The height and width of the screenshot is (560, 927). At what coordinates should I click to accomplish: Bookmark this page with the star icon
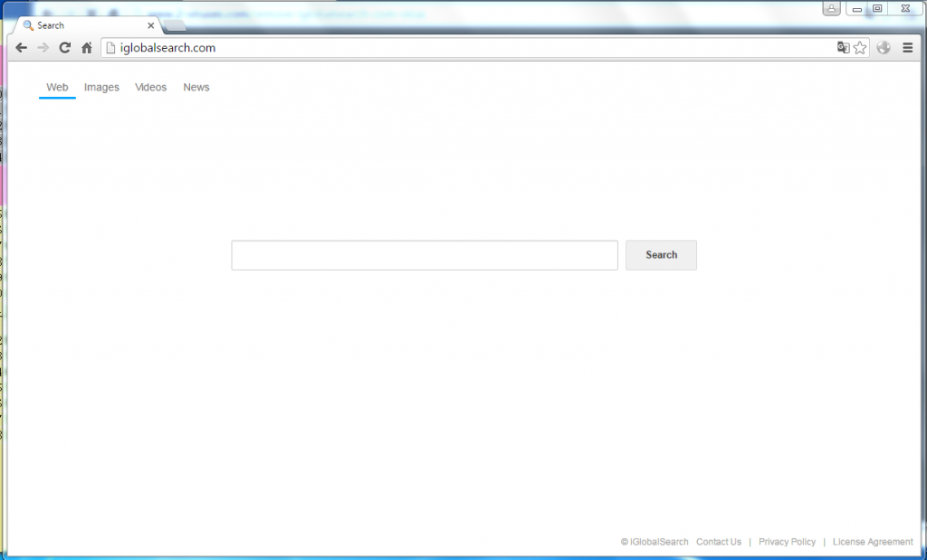click(x=860, y=48)
